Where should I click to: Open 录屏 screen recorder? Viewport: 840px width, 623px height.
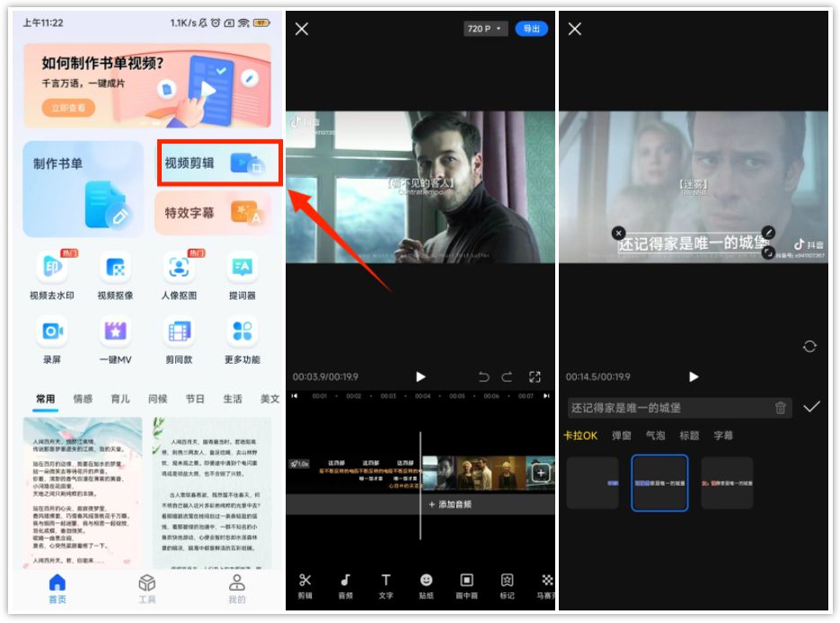point(52,340)
